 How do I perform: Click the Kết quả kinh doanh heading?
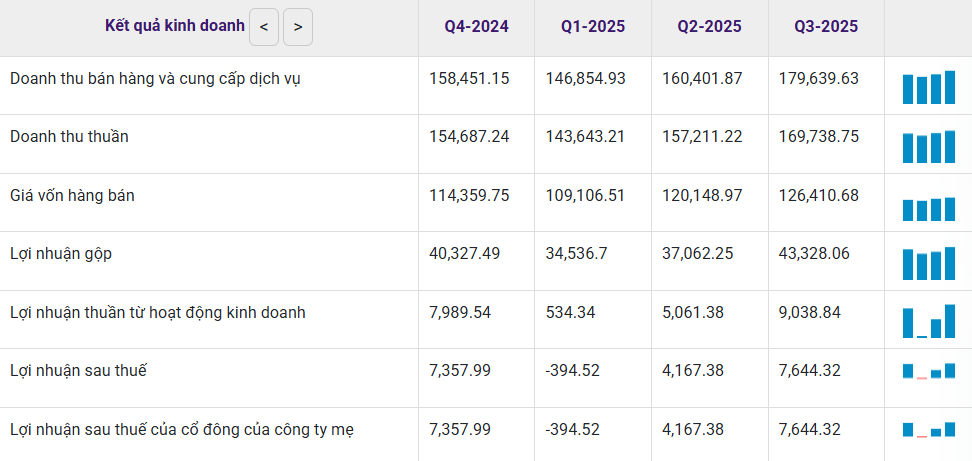175,26
